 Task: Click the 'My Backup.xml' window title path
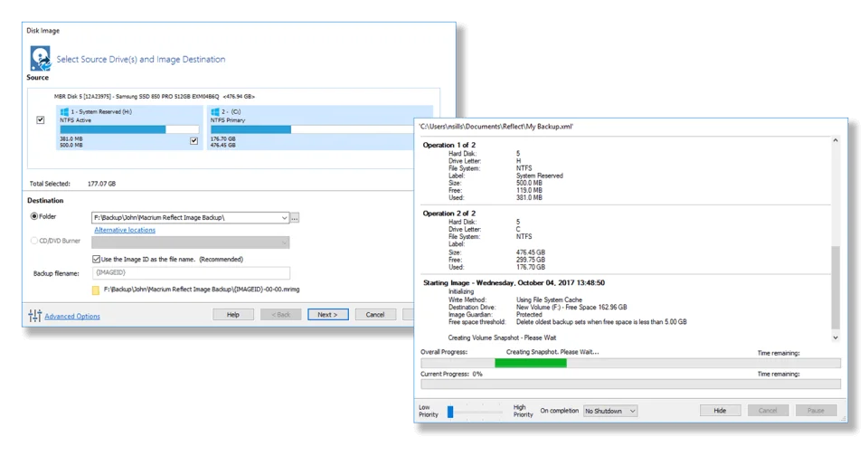(496, 127)
